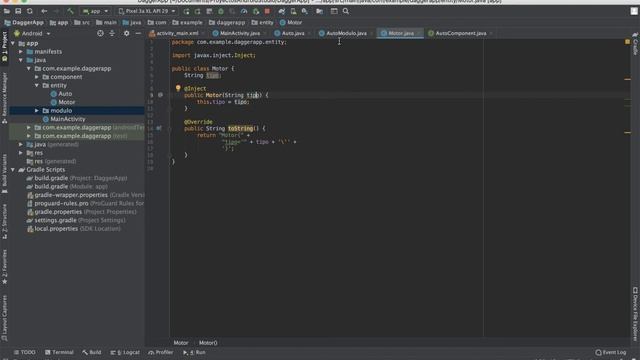Click the Open folder toolbar icon
640x360 pixels.
pyautogui.click(x=7, y=11)
